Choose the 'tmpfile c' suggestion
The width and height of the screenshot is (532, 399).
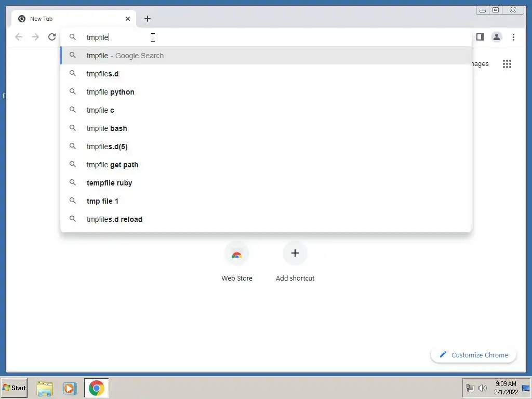266,110
